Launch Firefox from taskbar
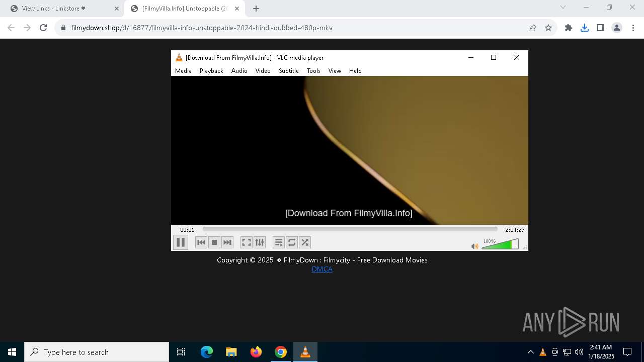The height and width of the screenshot is (362, 644). click(256, 352)
